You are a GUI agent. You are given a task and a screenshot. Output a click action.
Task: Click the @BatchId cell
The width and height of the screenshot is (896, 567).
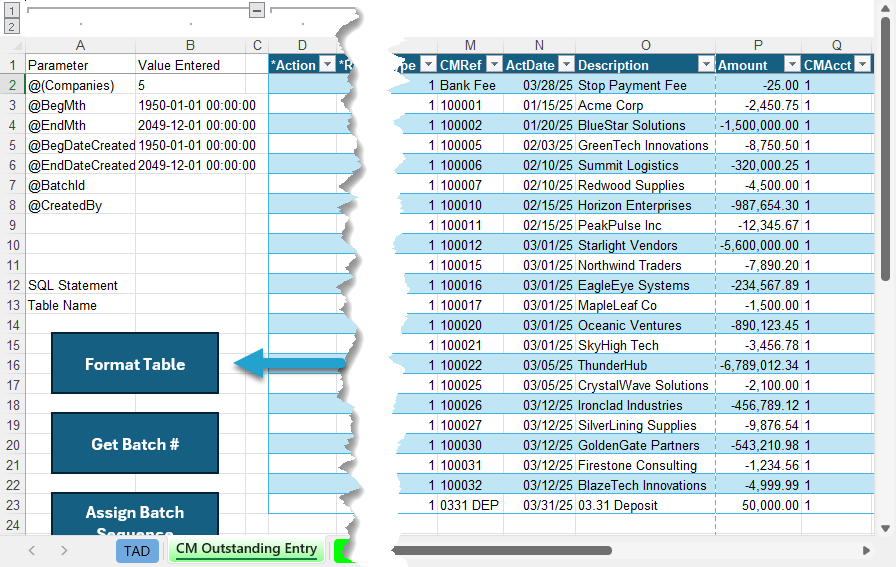pos(81,185)
